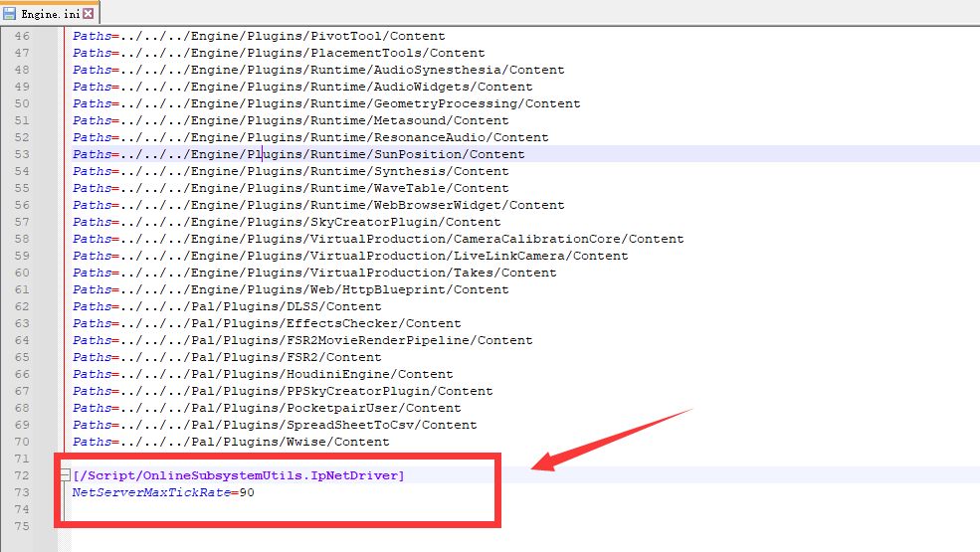Click the AudioWidgets/Content path line
Screen dimensions: 980x552
click(302, 87)
